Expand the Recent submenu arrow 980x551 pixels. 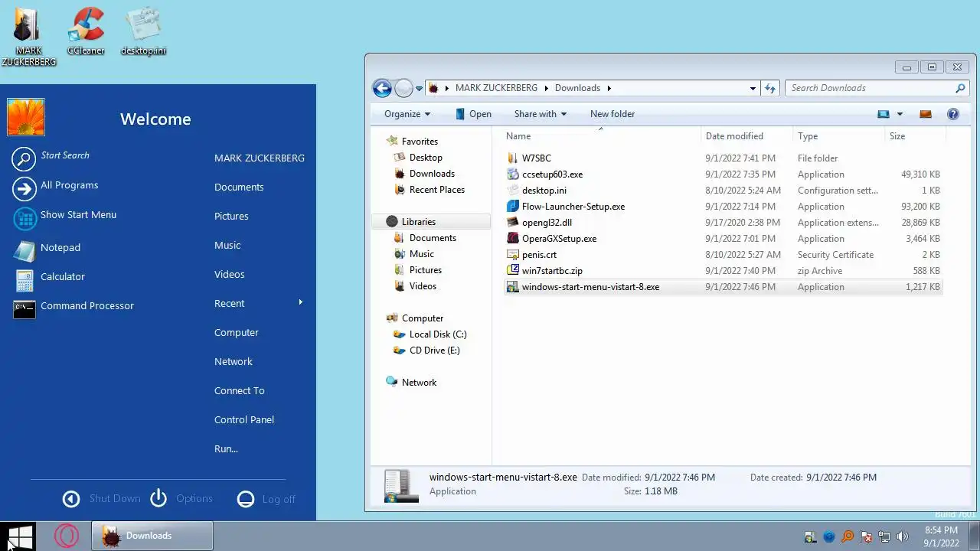tap(300, 302)
